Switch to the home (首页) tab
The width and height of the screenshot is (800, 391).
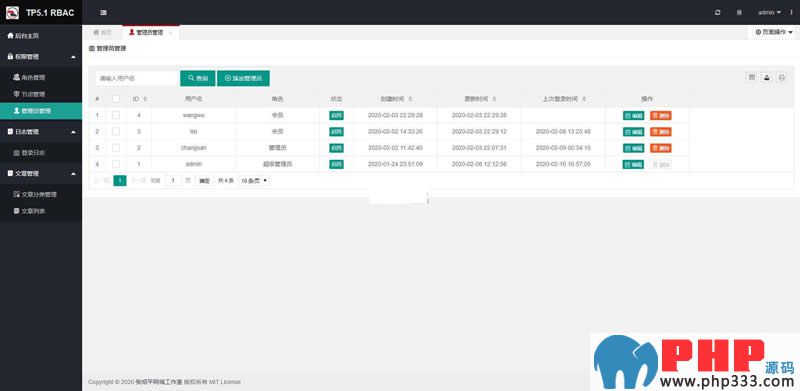[x=103, y=32]
